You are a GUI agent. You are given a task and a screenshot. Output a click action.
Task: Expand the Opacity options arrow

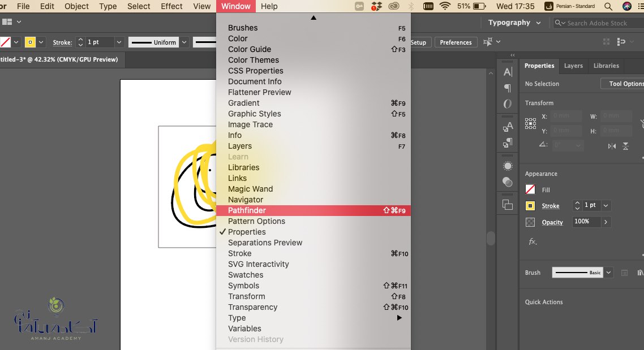pyautogui.click(x=606, y=222)
